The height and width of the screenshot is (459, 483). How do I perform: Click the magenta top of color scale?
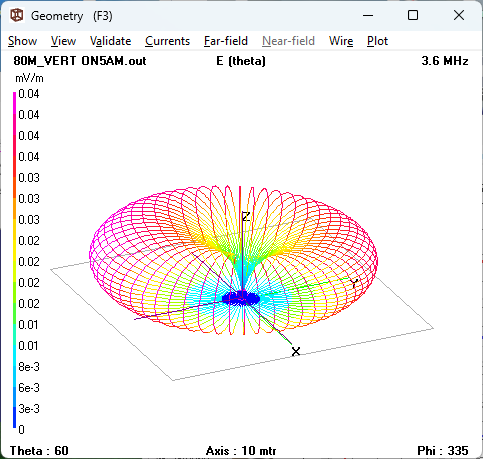point(14,97)
